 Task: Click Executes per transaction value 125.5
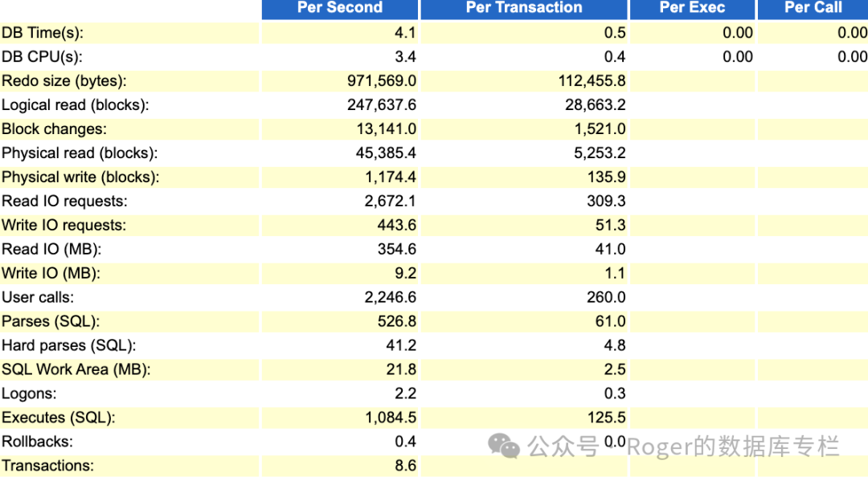pyautogui.click(x=606, y=418)
